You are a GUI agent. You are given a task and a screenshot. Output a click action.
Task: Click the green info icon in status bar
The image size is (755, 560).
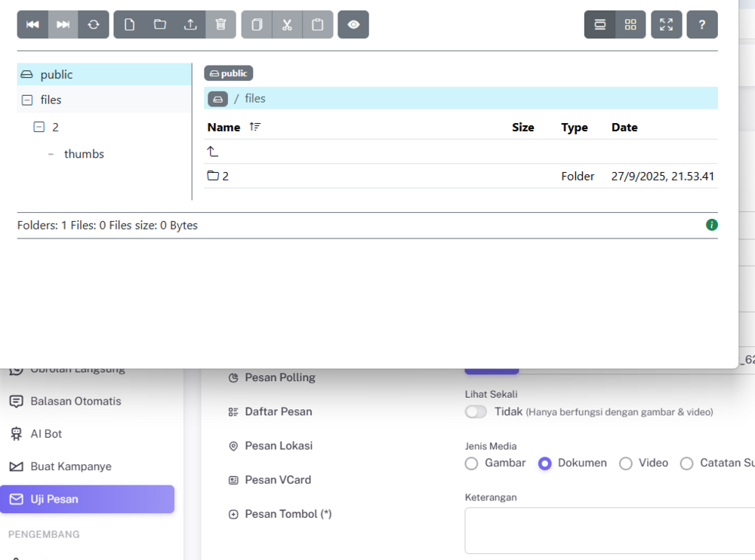pyautogui.click(x=711, y=225)
